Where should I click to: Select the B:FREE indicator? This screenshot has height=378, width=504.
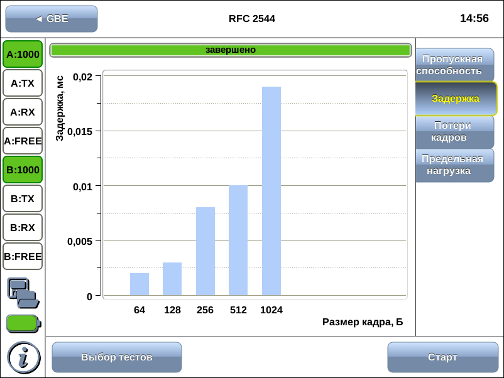pyautogui.click(x=23, y=256)
